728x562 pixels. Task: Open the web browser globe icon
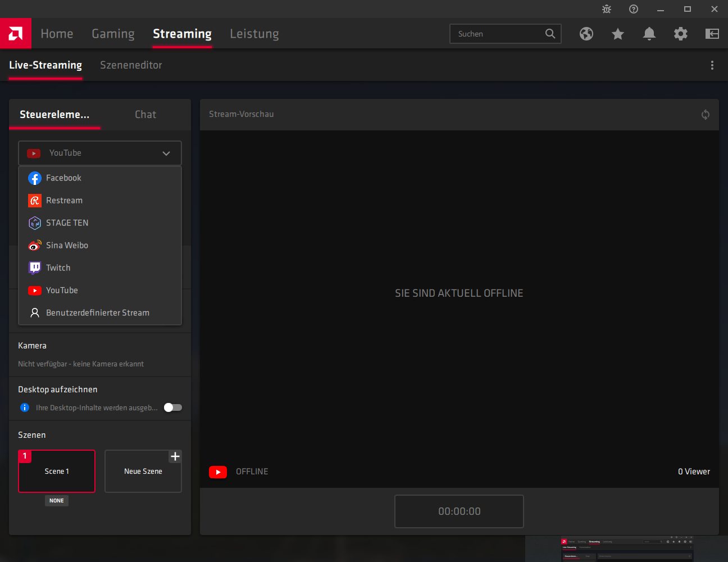click(x=586, y=34)
